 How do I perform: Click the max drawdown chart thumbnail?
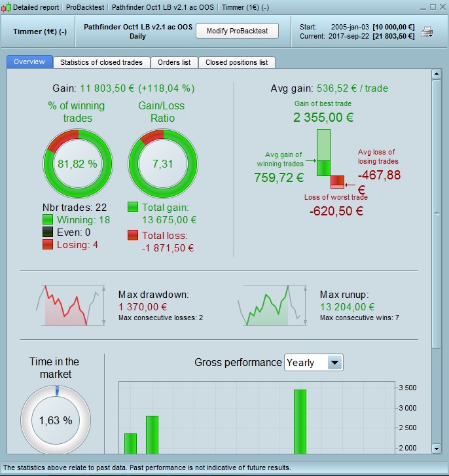click(71, 305)
